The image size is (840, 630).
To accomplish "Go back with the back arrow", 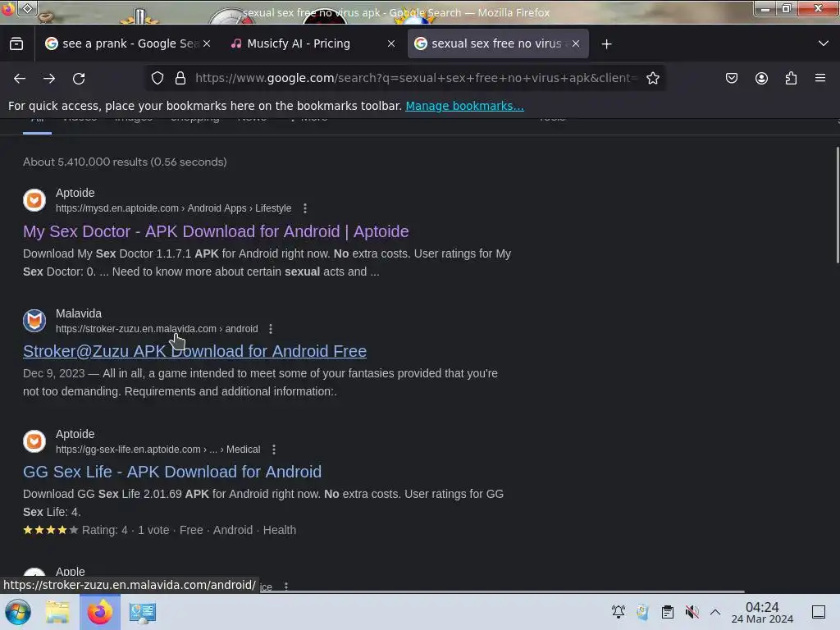I will pos(20,79).
